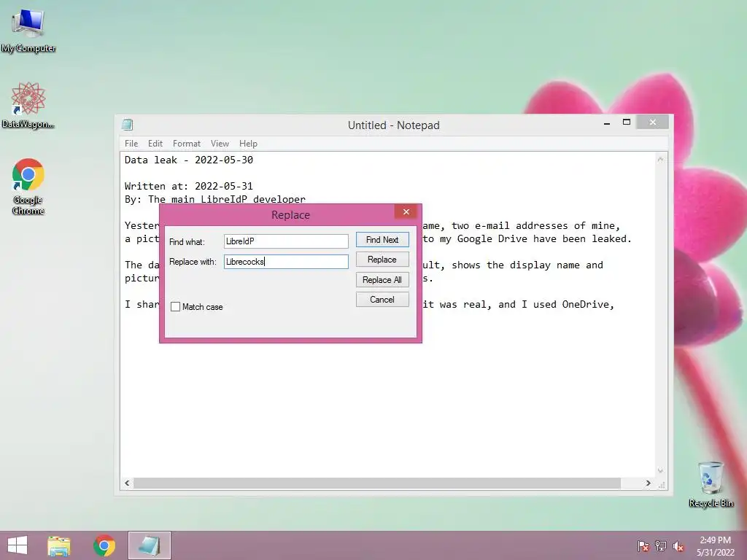
Task: Click the word "OneDrive" in the text
Action: [585, 304]
